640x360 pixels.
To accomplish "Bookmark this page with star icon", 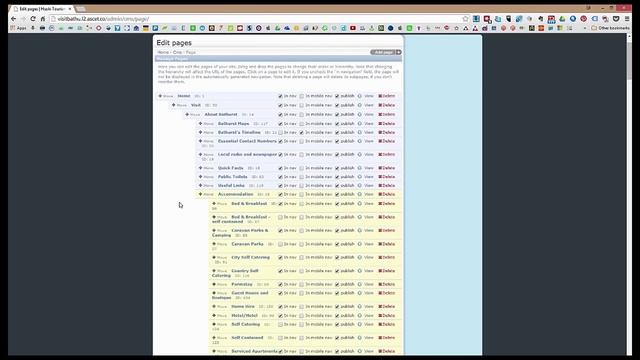I will pos(465,19).
